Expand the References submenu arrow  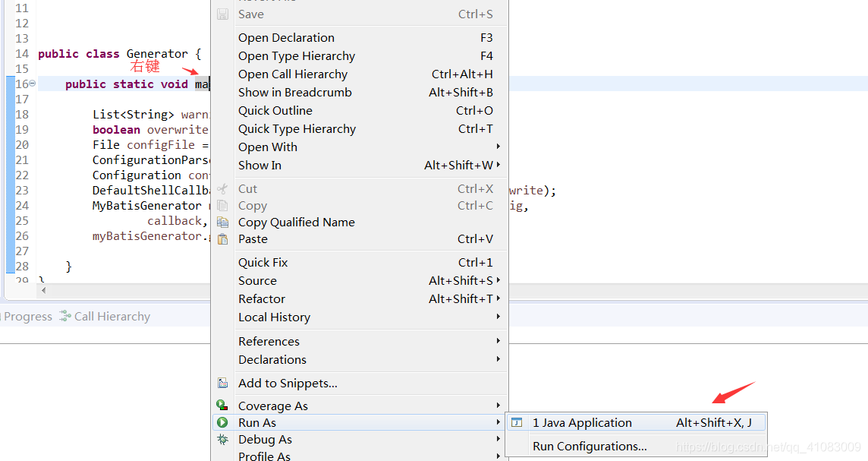[x=498, y=341]
